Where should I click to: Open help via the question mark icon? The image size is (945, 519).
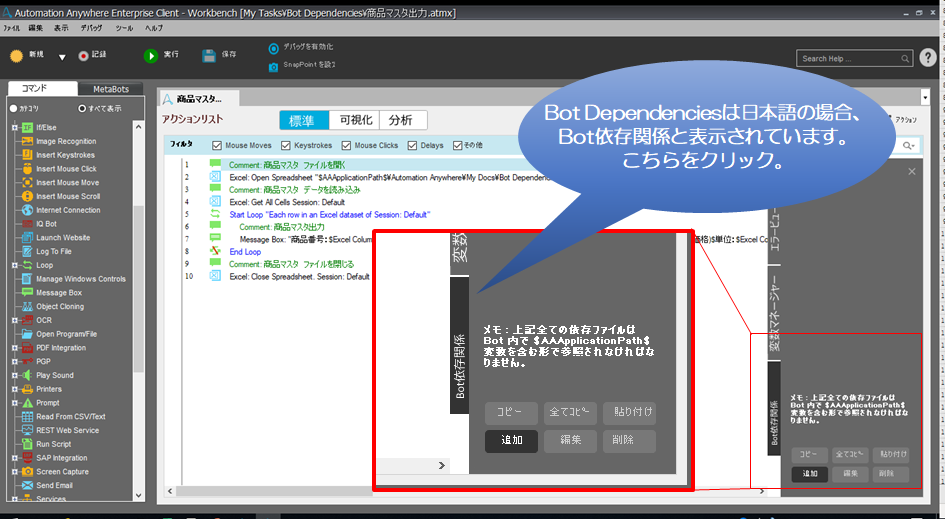(928, 57)
